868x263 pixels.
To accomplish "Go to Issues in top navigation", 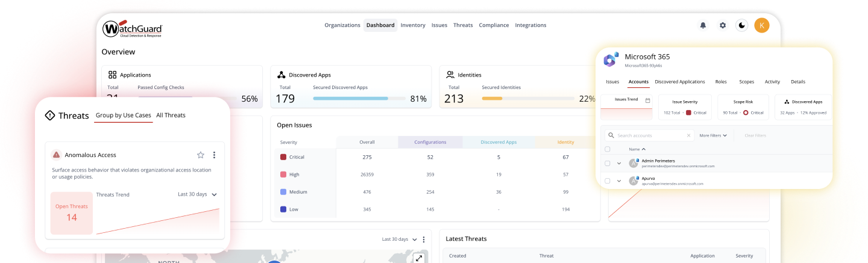I will pos(439,25).
